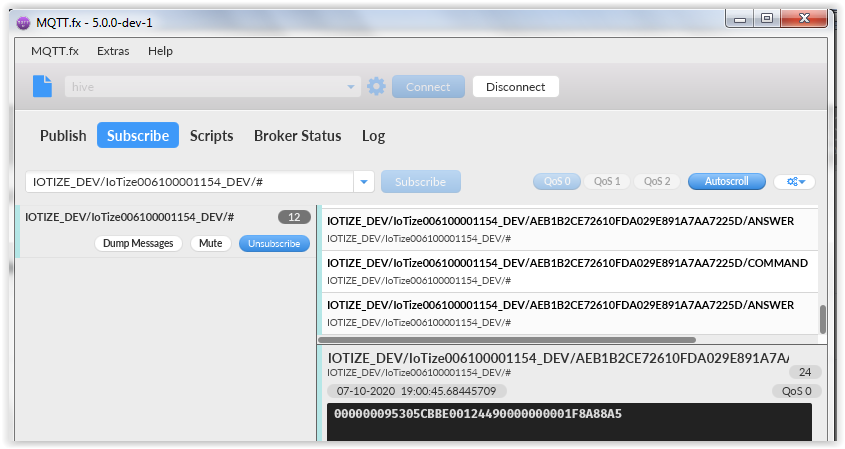Click the new connection profile file icon
Screen dimensions: 845x449
pos(43,86)
